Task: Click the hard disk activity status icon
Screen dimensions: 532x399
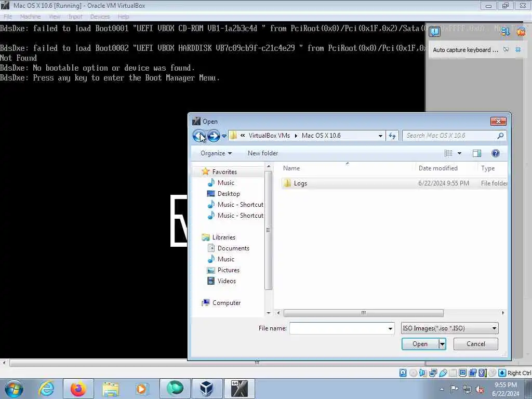Action: (x=403, y=373)
